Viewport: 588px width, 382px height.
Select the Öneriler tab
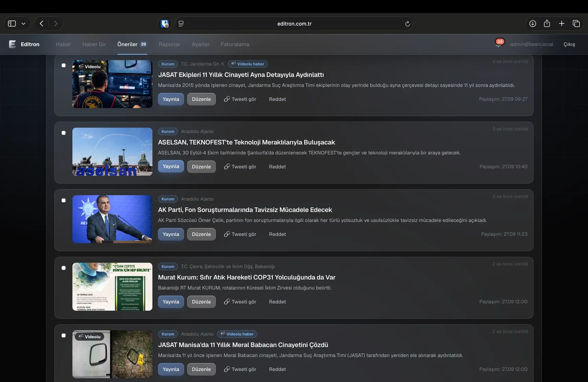pyautogui.click(x=132, y=44)
